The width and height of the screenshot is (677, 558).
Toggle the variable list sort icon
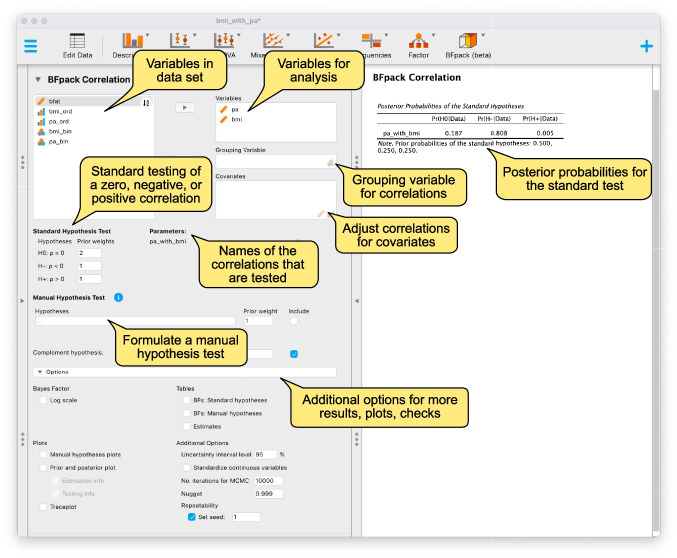click(x=146, y=103)
